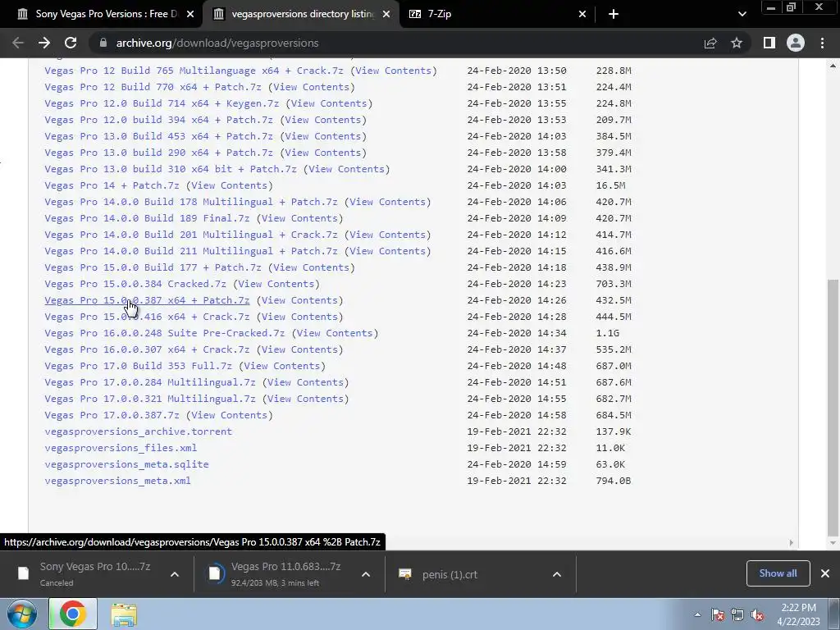Download Vegas Pro 12 Build 765 Multilanguage x64 + Crack.7z
840x630 pixels.
point(194,71)
